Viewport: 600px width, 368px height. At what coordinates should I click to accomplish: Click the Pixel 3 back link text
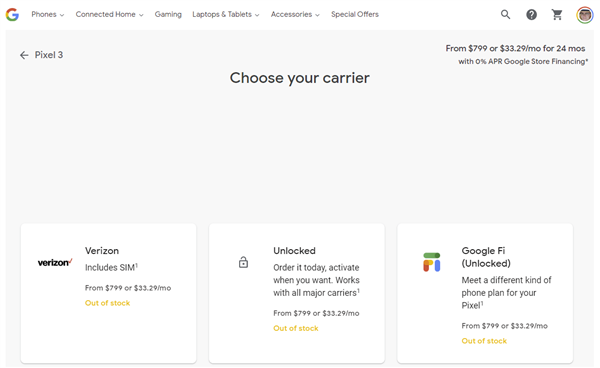pos(49,55)
